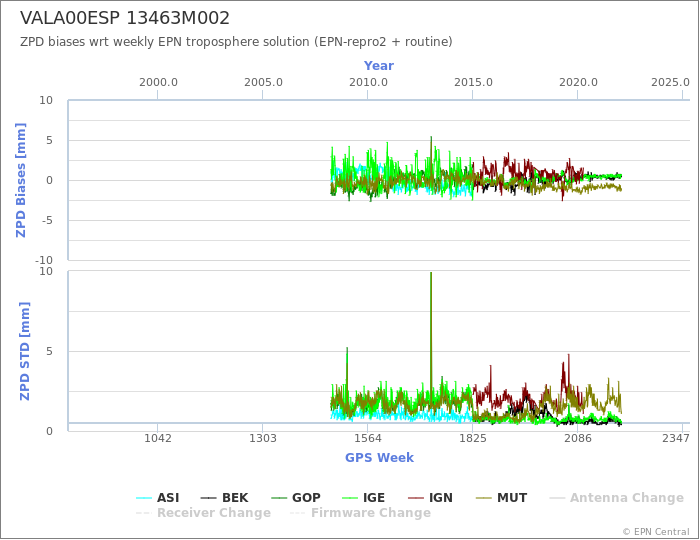700x540 pixels.
Task: Click the 2347 GPS week tick label
Action: [676, 438]
